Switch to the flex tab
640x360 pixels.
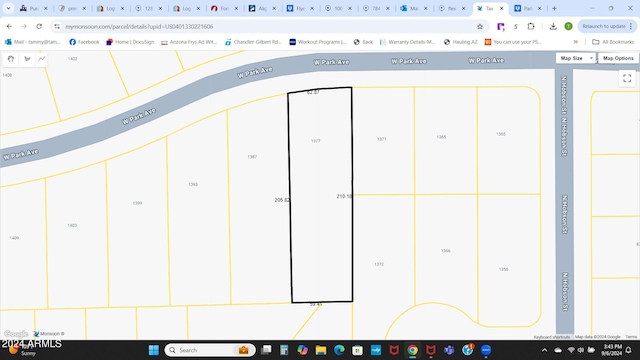pyautogui.click(x=452, y=8)
